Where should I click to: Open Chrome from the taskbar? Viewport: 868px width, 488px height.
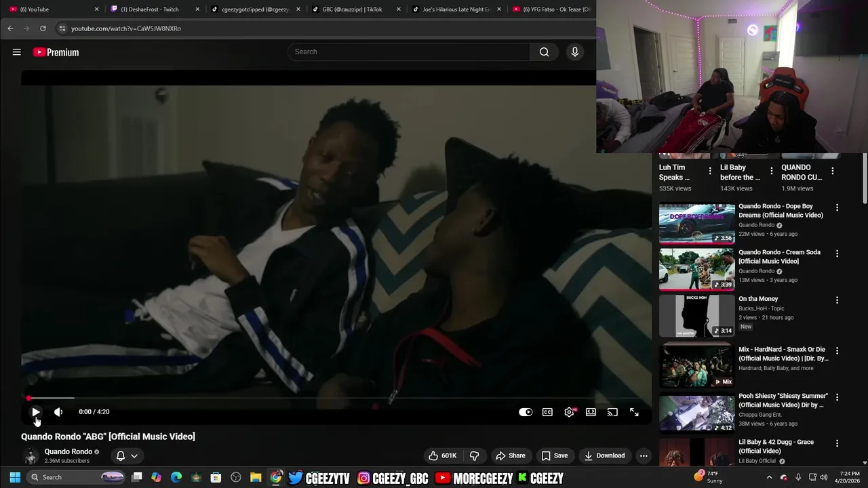[276, 477]
